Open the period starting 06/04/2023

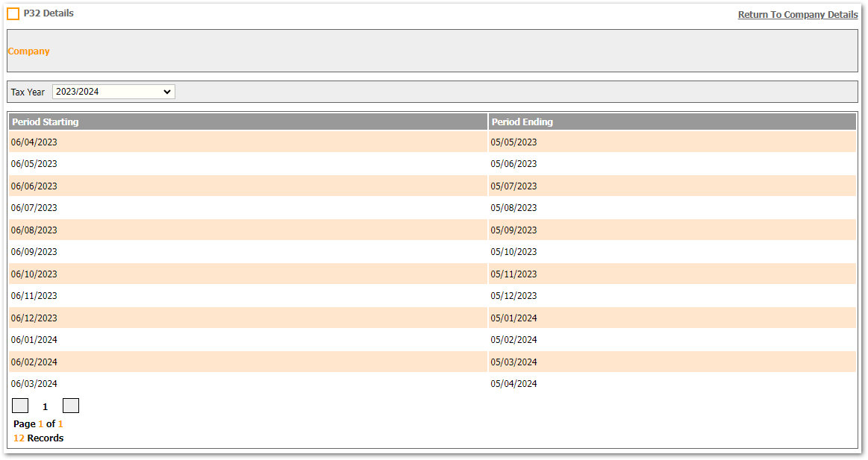click(x=34, y=142)
